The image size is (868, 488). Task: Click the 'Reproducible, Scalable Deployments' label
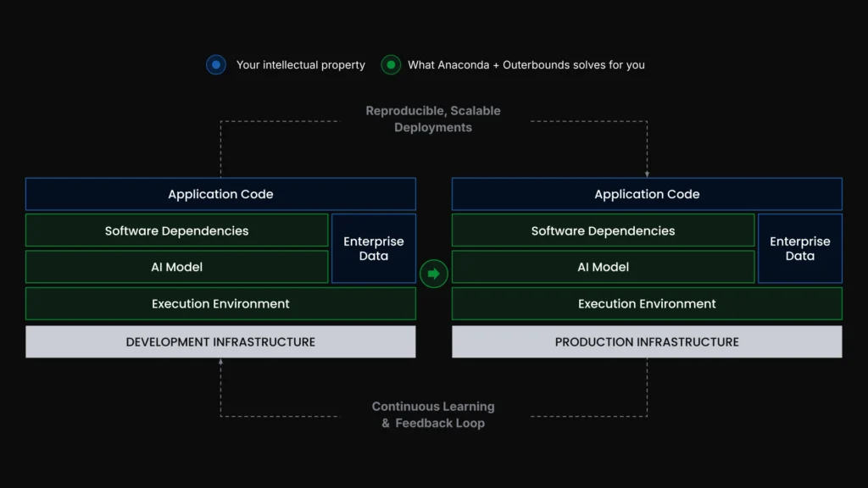coord(433,119)
